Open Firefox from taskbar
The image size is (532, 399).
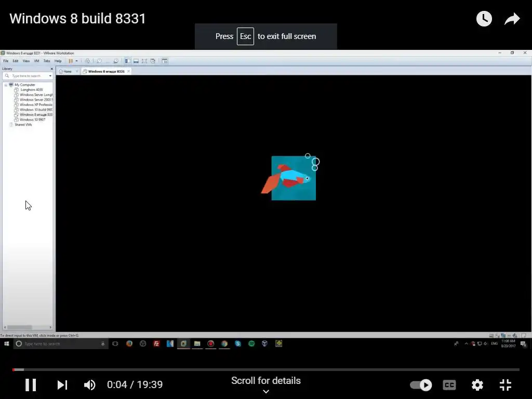[129, 344]
